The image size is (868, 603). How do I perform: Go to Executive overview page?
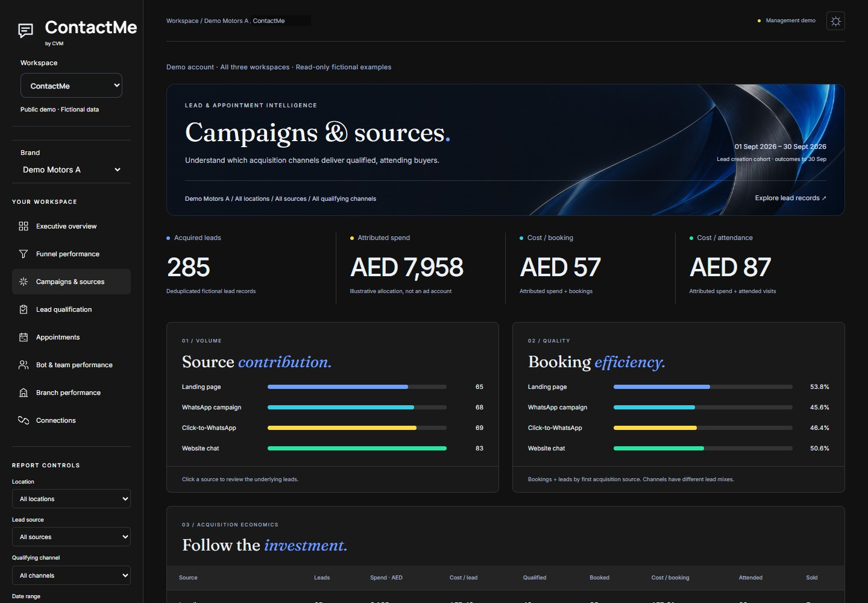click(71, 226)
